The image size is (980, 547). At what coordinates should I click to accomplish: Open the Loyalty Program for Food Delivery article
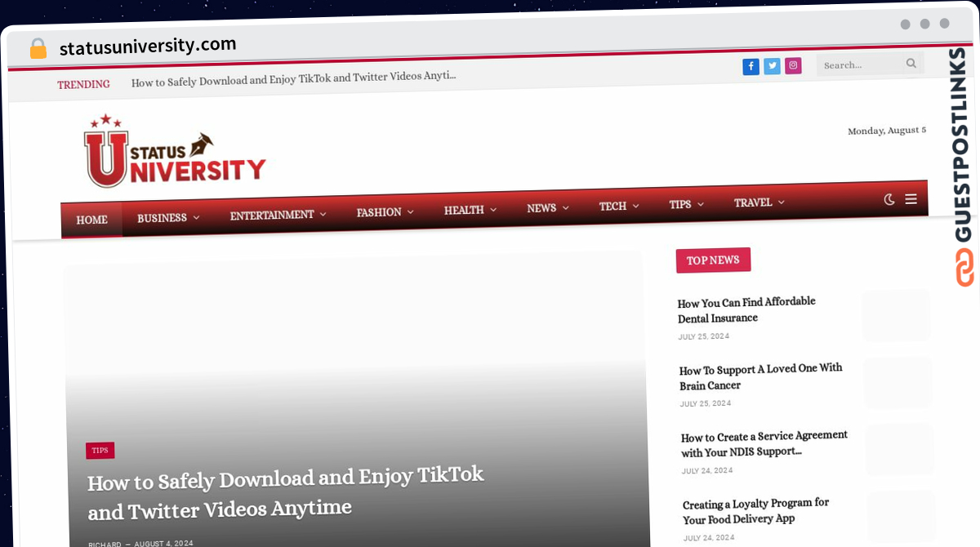pos(755,511)
